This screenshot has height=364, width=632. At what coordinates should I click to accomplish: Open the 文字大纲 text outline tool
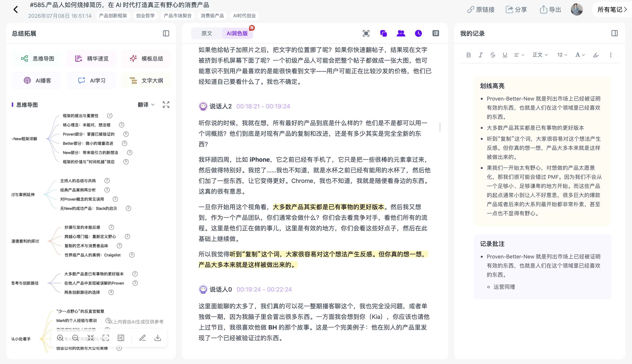146,81
